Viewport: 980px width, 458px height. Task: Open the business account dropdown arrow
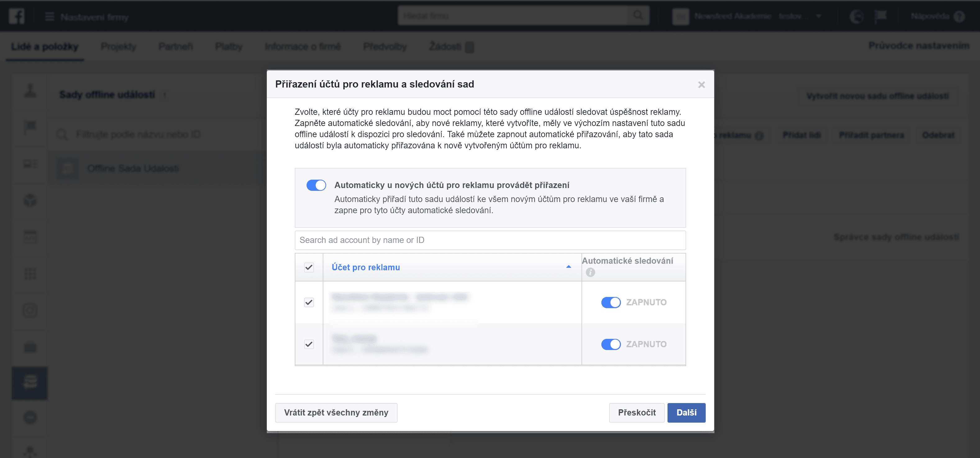[819, 16]
